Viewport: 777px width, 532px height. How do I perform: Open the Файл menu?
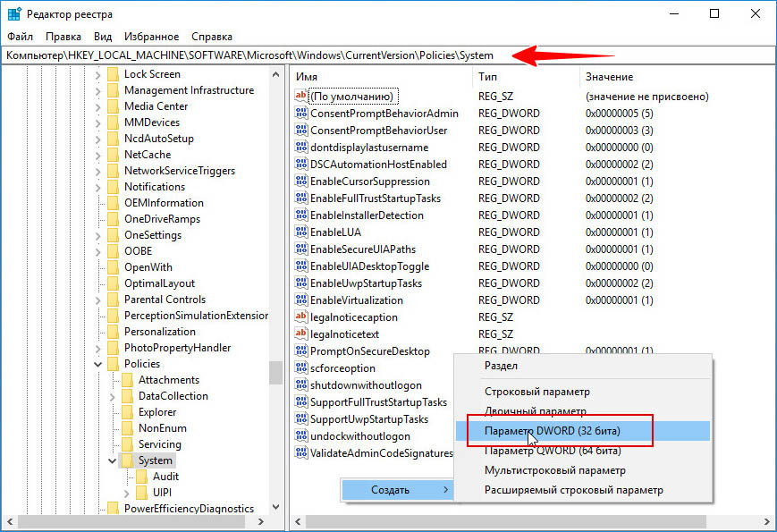[x=20, y=37]
